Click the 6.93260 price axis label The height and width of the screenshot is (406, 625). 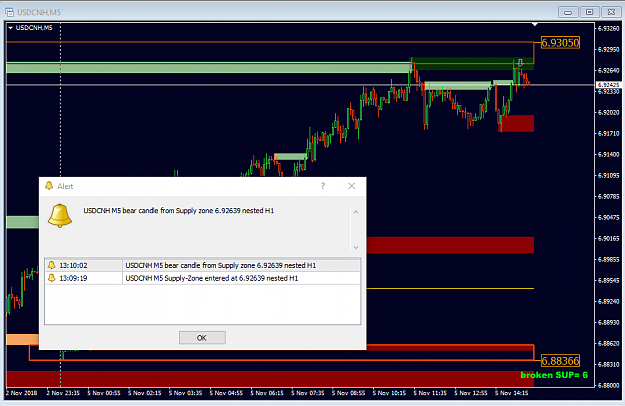coord(609,28)
